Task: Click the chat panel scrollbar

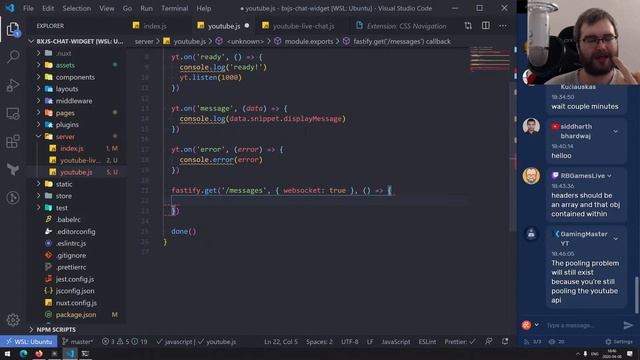Action: [636, 295]
